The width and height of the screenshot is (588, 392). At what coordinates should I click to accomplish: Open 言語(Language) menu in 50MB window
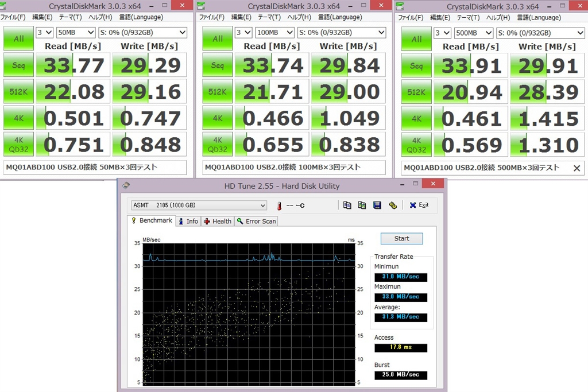[141, 17]
